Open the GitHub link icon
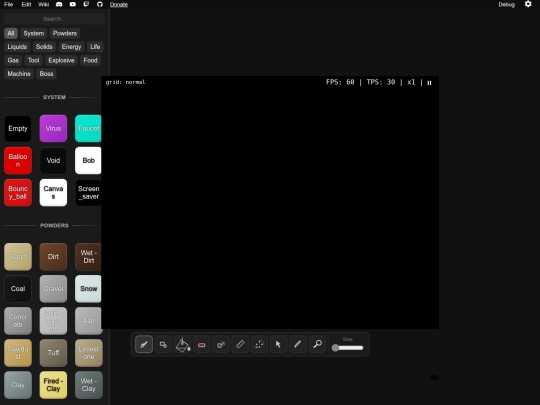 100,4
